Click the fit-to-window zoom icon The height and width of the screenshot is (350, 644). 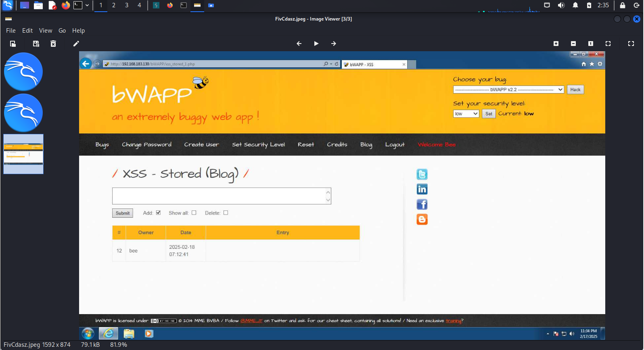coord(608,44)
